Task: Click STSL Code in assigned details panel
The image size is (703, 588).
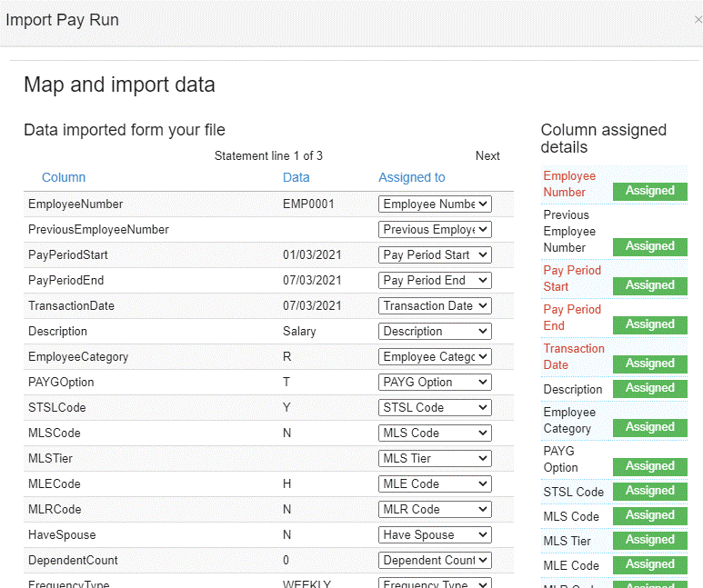Action: tap(574, 492)
